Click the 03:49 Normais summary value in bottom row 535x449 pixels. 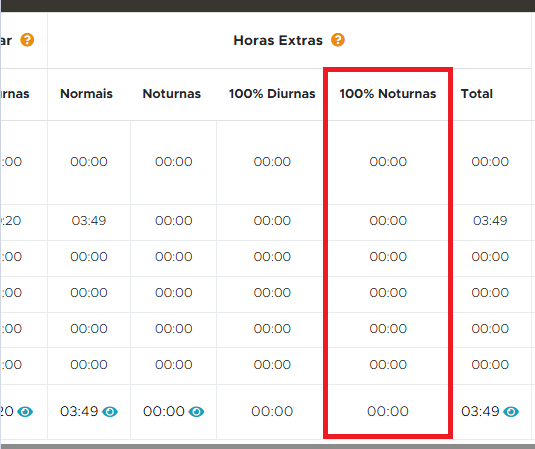click(x=79, y=411)
